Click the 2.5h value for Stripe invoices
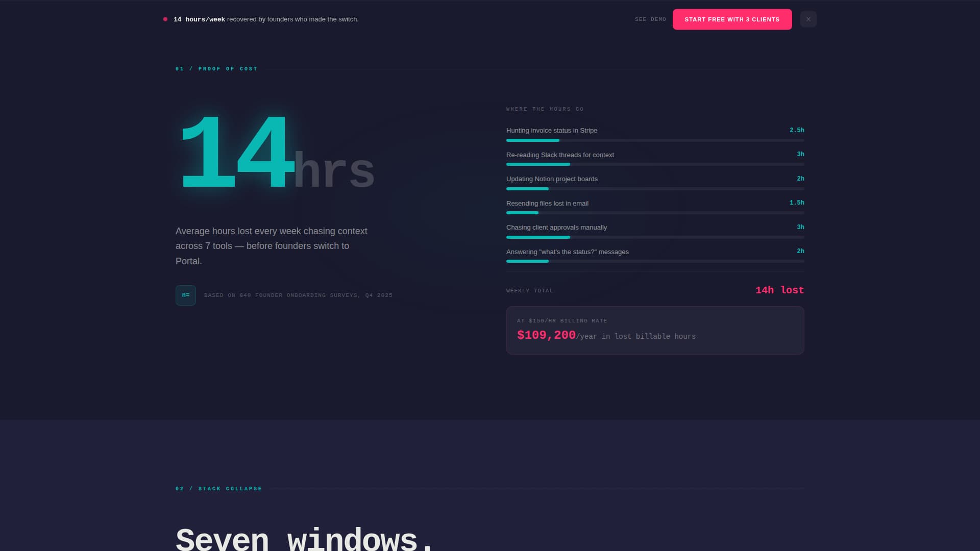The height and width of the screenshot is (551, 980). tap(797, 131)
